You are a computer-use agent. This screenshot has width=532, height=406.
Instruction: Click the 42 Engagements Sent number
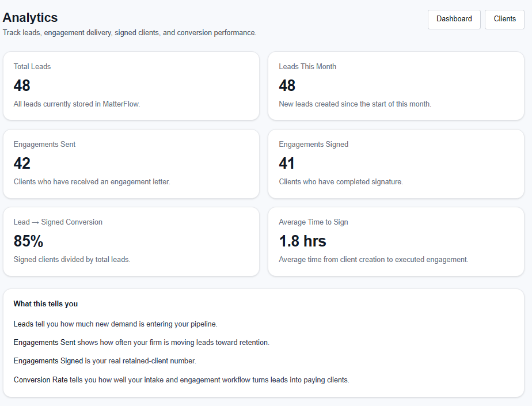coord(22,163)
